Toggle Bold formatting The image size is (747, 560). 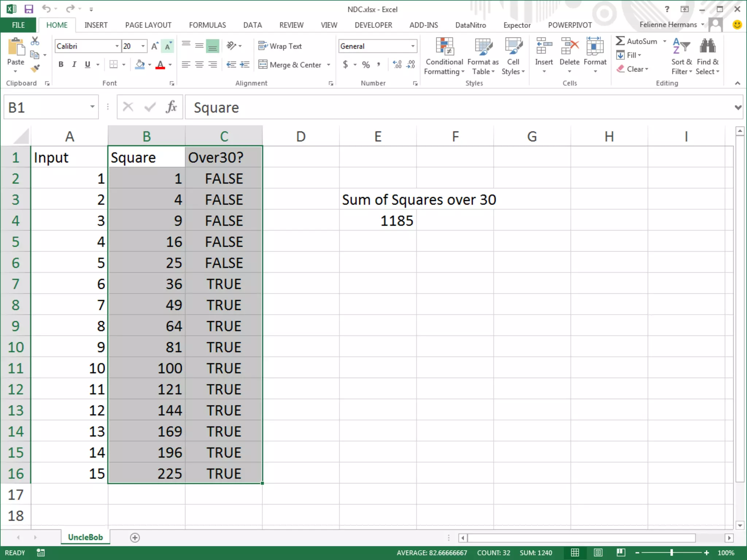pyautogui.click(x=61, y=65)
